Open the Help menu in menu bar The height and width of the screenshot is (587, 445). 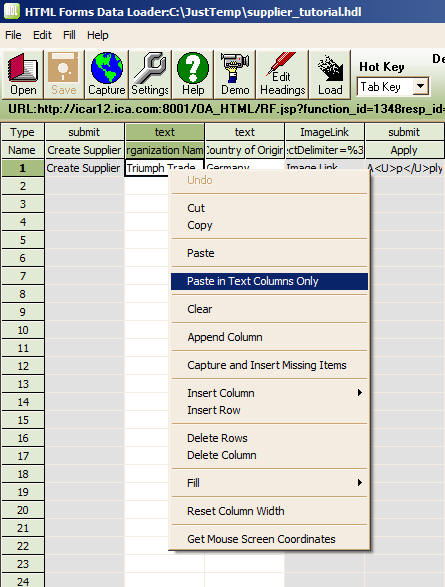[x=98, y=35]
